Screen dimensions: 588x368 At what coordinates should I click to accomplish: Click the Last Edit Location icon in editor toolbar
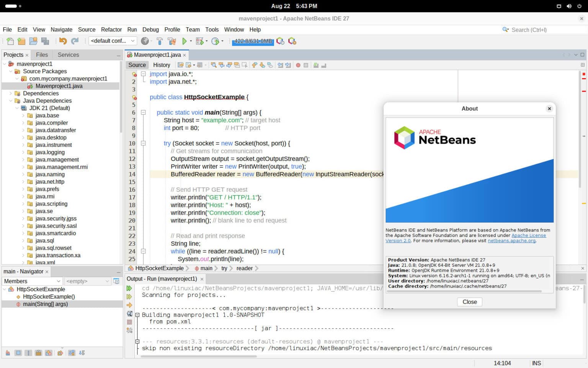[x=180, y=65]
